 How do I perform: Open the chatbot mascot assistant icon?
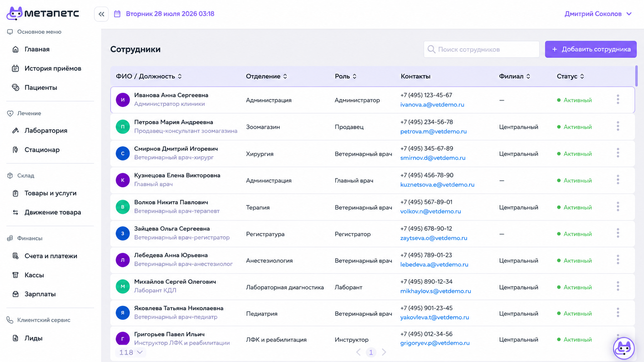(x=624, y=348)
